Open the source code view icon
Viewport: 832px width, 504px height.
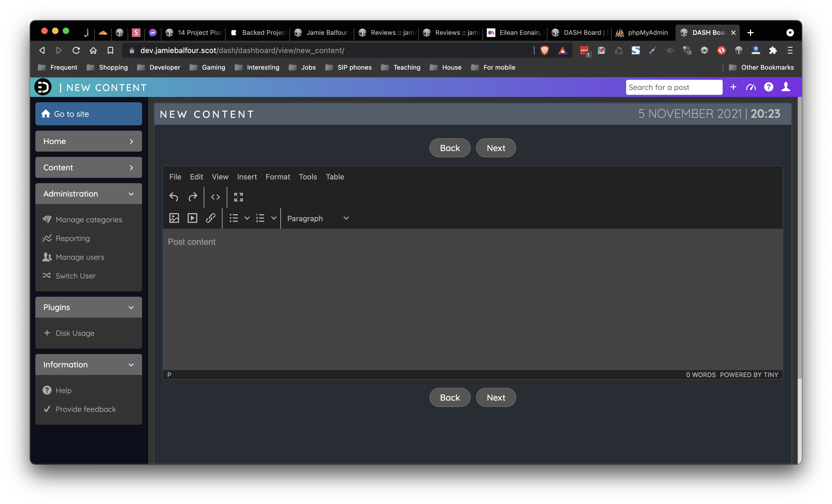[x=216, y=197]
